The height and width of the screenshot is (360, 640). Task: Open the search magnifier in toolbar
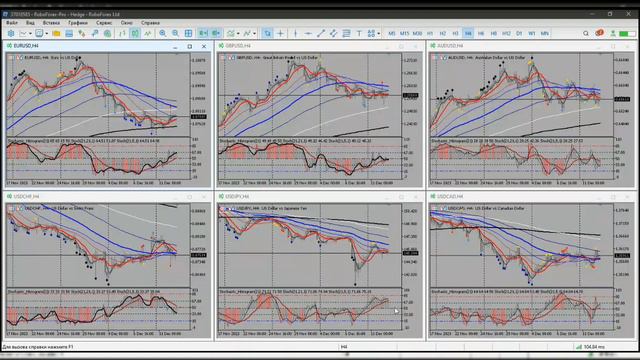(x=586, y=33)
